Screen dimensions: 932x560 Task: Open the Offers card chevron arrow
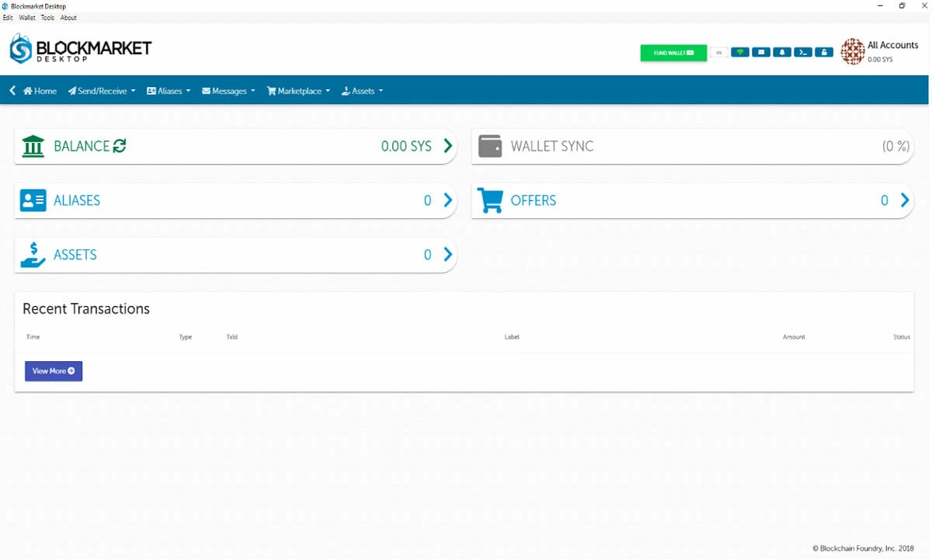tap(905, 200)
